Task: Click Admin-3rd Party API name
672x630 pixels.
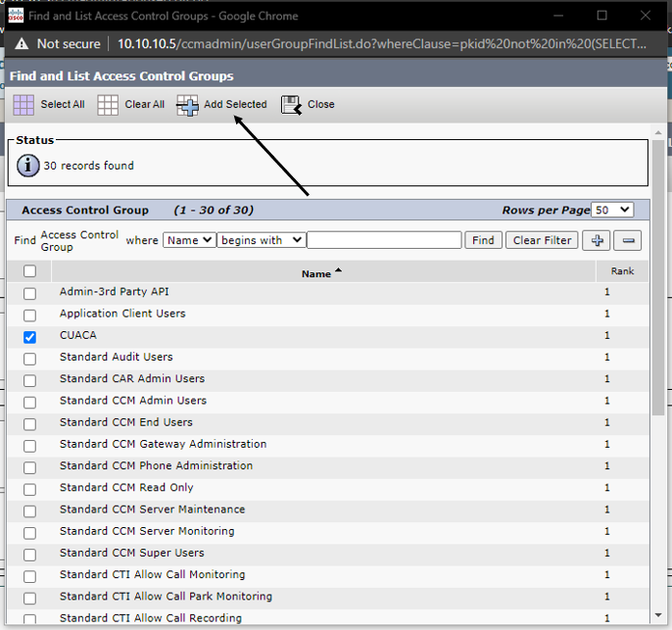Action: pyautogui.click(x=114, y=291)
